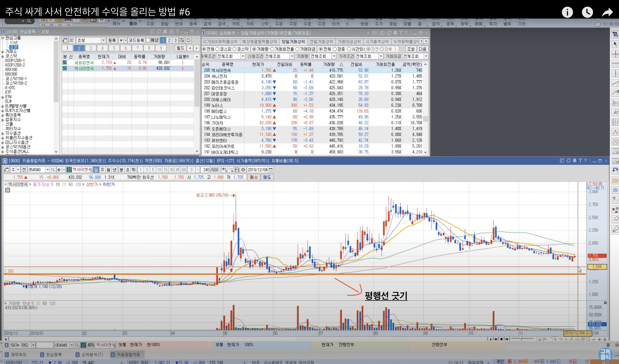619x364 pixels.
Task: Select the 주 weekly chart period button
Action: (102, 170)
